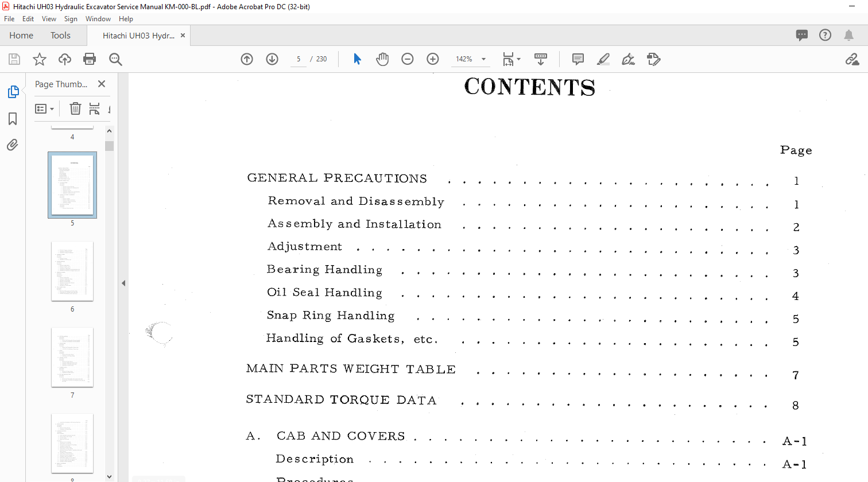Click Snap Ring Handling contents line
868x482 pixels.
click(331, 316)
